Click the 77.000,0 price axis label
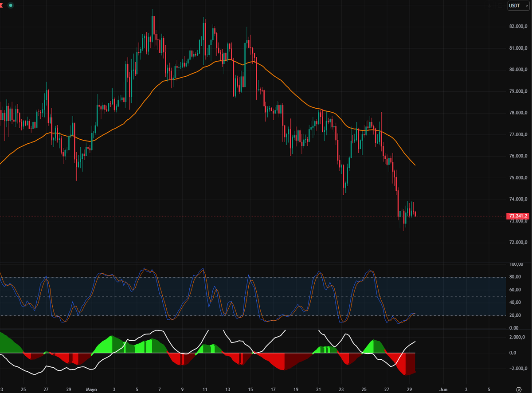Image resolution: width=532 pixels, height=393 pixels. (518, 134)
